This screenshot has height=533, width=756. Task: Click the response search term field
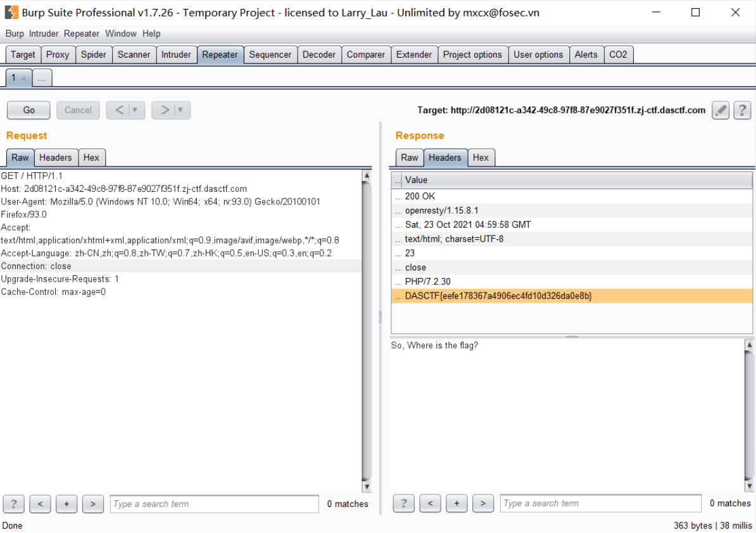pos(601,504)
